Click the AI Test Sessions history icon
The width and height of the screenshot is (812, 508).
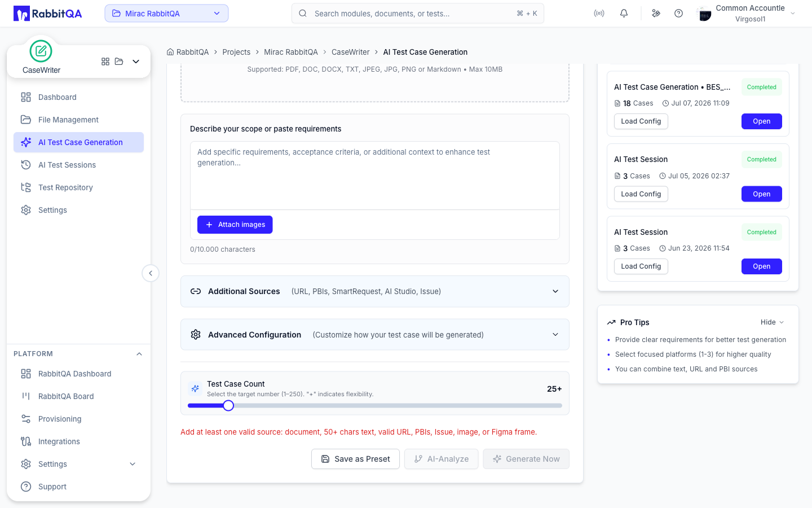pyautogui.click(x=26, y=165)
